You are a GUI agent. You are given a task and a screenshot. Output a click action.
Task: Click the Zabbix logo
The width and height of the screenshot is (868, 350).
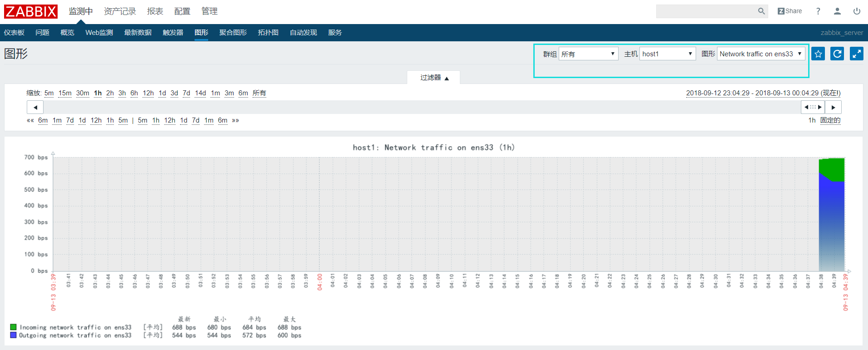point(31,11)
